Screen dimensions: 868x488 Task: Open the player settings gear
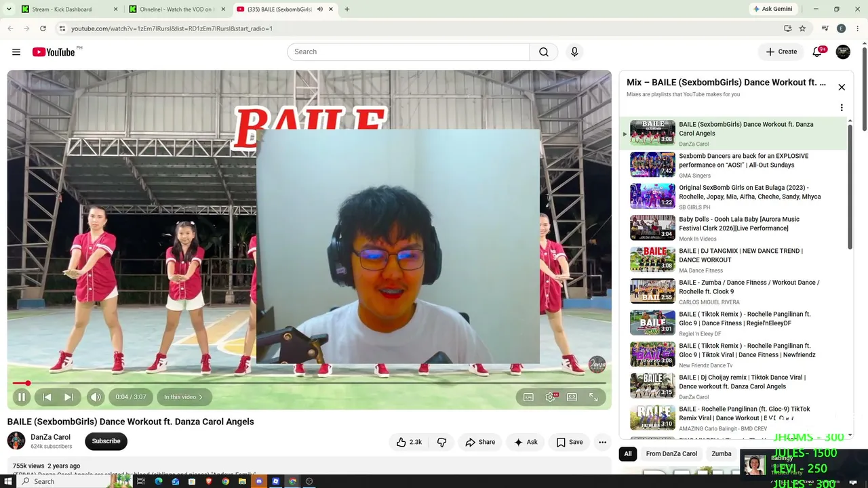pyautogui.click(x=551, y=397)
